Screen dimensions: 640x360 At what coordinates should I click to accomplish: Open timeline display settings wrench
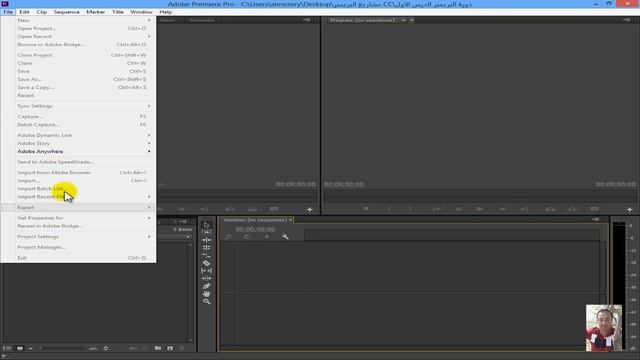285,237
